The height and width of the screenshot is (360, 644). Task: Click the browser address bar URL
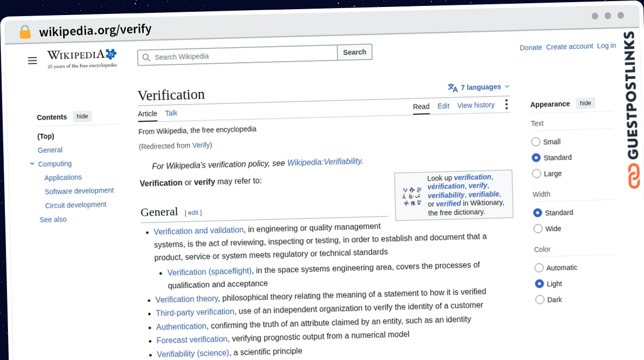(x=95, y=30)
